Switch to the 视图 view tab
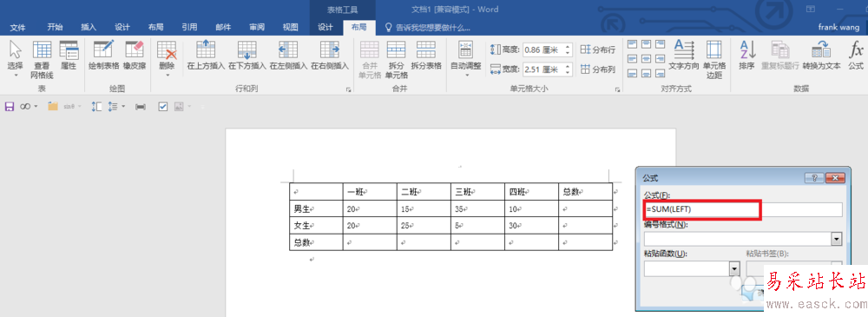 coord(290,27)
